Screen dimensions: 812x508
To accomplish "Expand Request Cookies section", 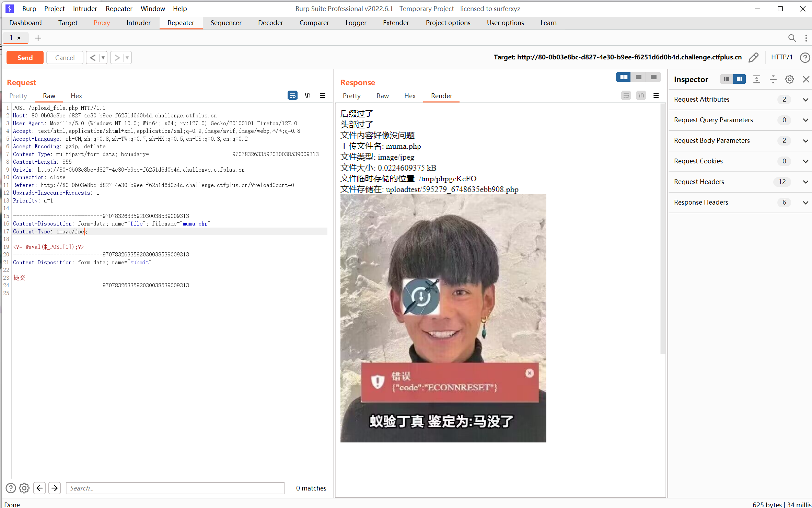I will point(740,161).
